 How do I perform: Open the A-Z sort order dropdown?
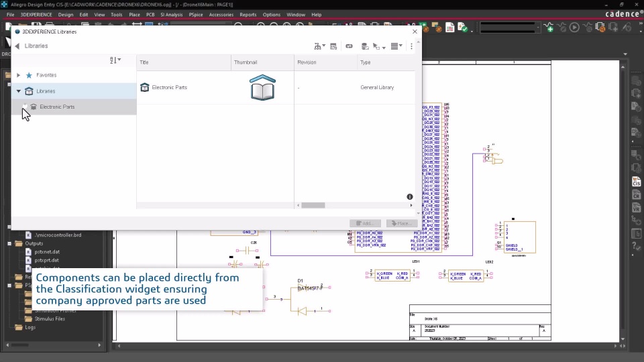pyautogui.click(x=115, y=60)
